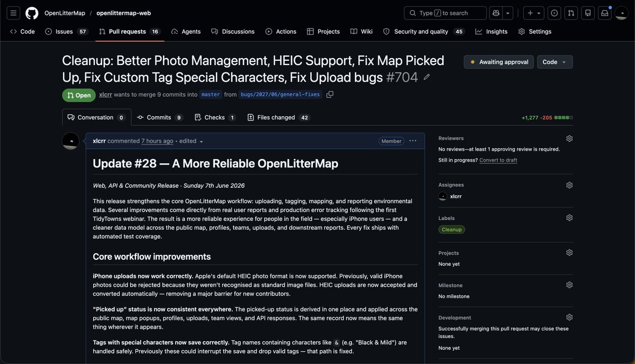
Task: Open the repository Settings tab
Action: [535, 32]
